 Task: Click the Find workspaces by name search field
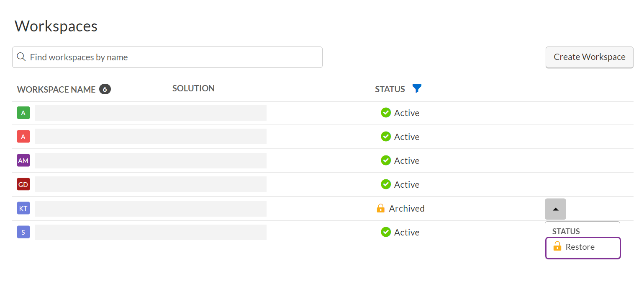167,57
